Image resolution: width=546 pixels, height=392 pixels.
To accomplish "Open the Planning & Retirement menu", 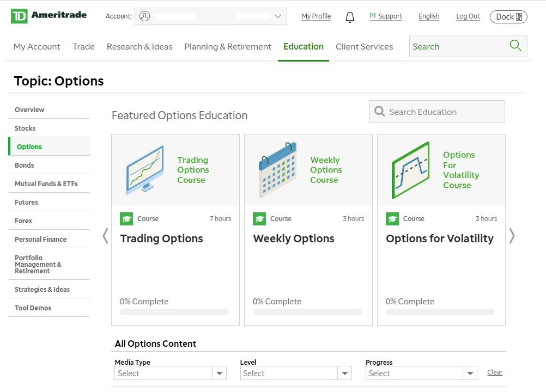I will (228, 47).
